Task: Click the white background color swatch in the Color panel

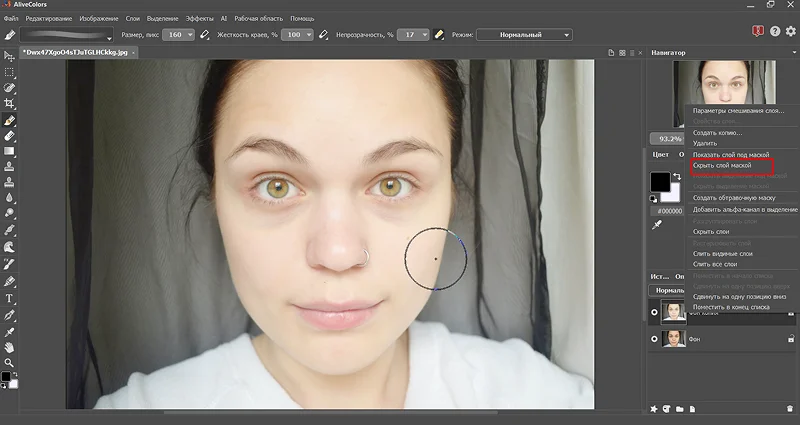Action: coord(674,195)
